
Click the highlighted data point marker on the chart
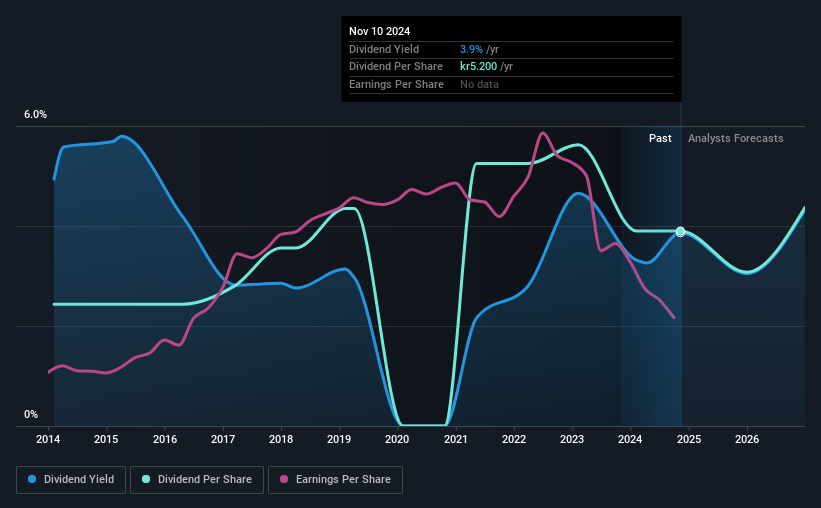click(x=680, y=231)
